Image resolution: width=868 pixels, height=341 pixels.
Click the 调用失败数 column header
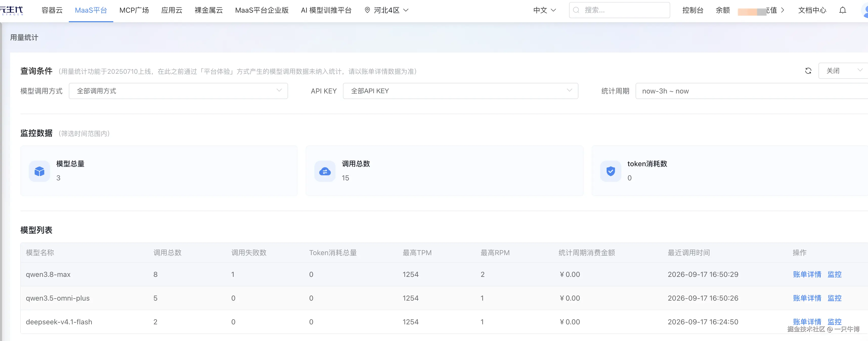coord(249,253)
